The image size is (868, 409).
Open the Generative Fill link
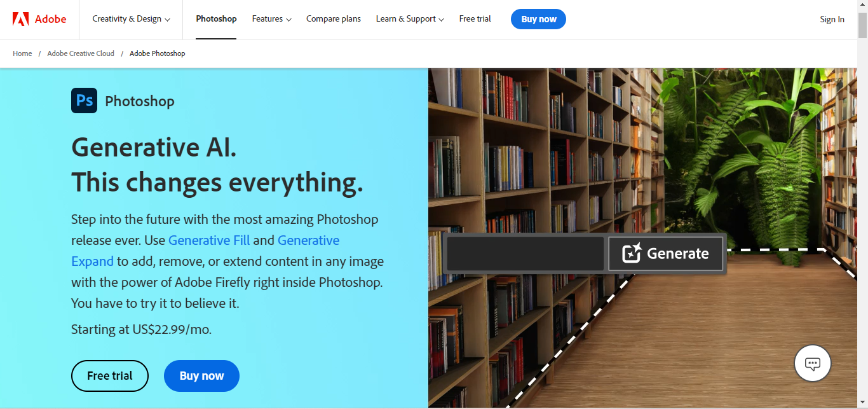tap(209, 240)
